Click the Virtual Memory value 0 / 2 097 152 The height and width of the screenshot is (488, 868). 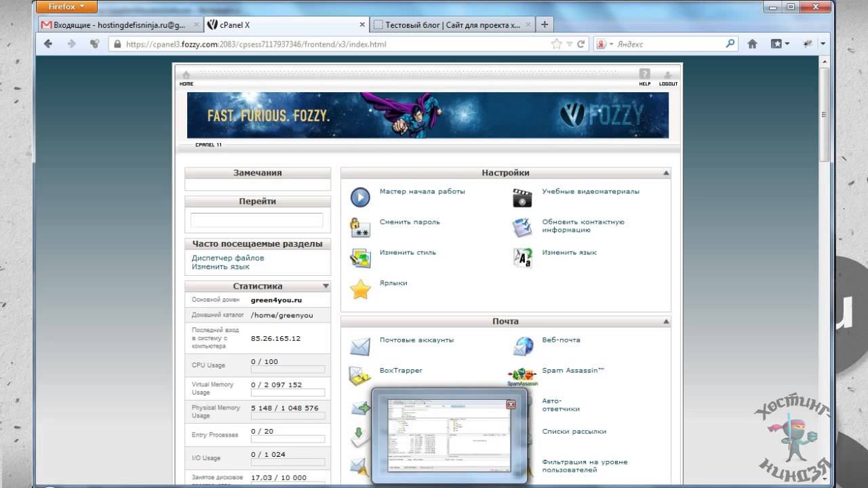point(277,385)
